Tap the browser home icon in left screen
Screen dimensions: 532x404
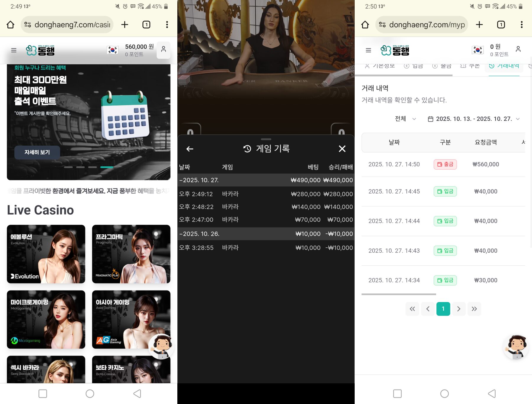(10, 25)
